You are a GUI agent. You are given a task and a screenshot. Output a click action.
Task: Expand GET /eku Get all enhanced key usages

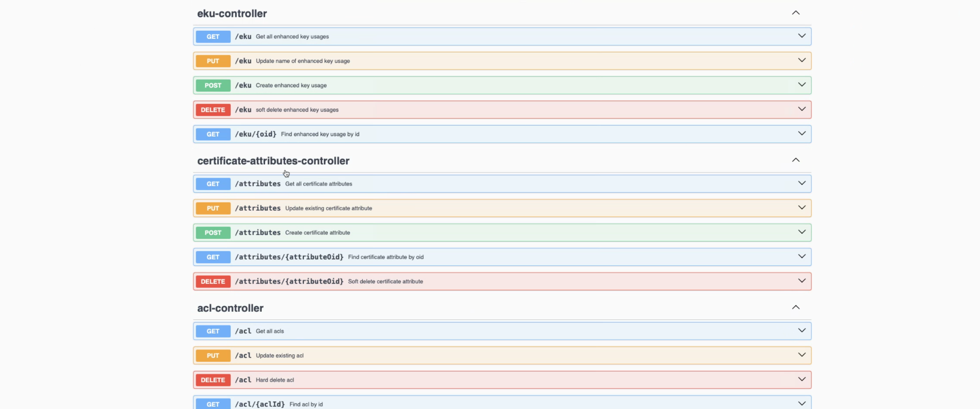click(x=802, y=36)
